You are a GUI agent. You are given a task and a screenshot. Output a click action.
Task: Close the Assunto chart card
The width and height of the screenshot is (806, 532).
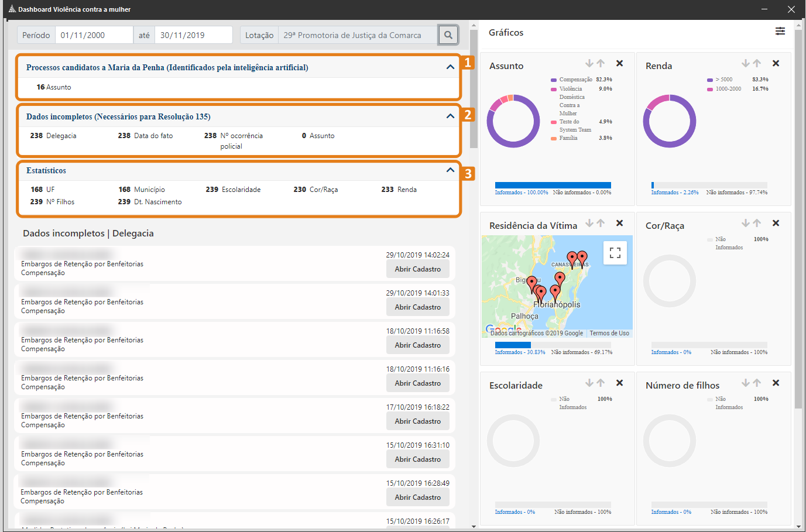pyautogui.click(x=620, y=63)
